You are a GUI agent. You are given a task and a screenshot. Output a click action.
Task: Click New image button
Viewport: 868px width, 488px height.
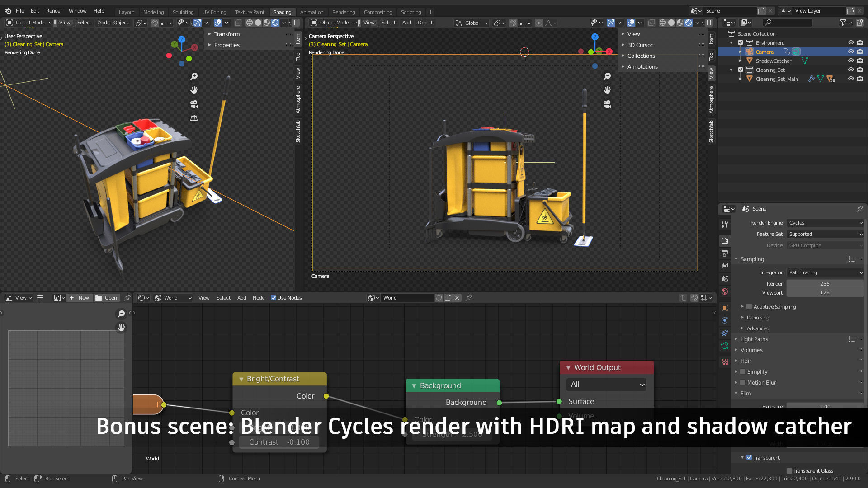[x=80, y=298]
